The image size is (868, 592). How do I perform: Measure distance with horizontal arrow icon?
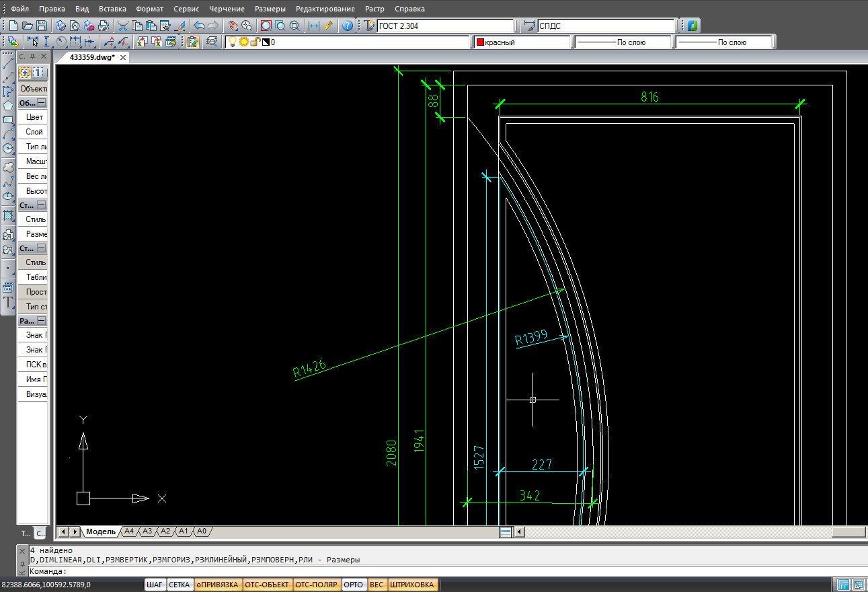click(313, 26)
